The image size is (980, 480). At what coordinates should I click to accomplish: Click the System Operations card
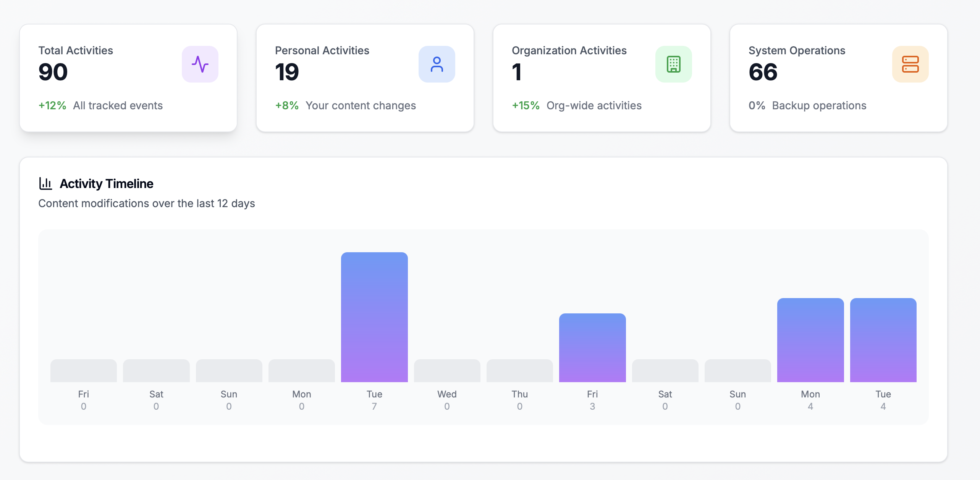pos(838,78)
